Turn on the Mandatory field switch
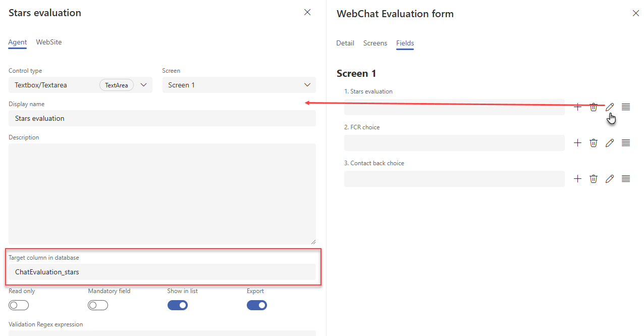This screenshot has width=644, height=336. (98, 305)
